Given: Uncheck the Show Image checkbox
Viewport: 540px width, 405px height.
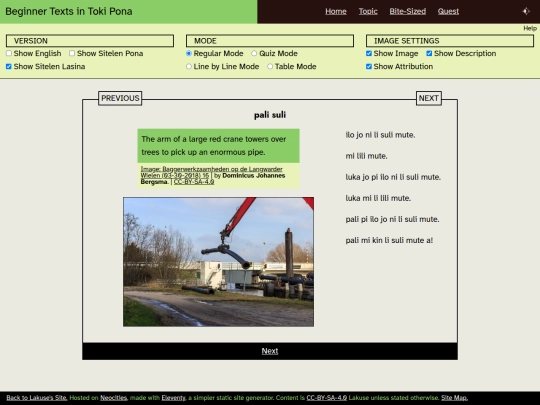Looking at the screenshot, I should (369, 53).
